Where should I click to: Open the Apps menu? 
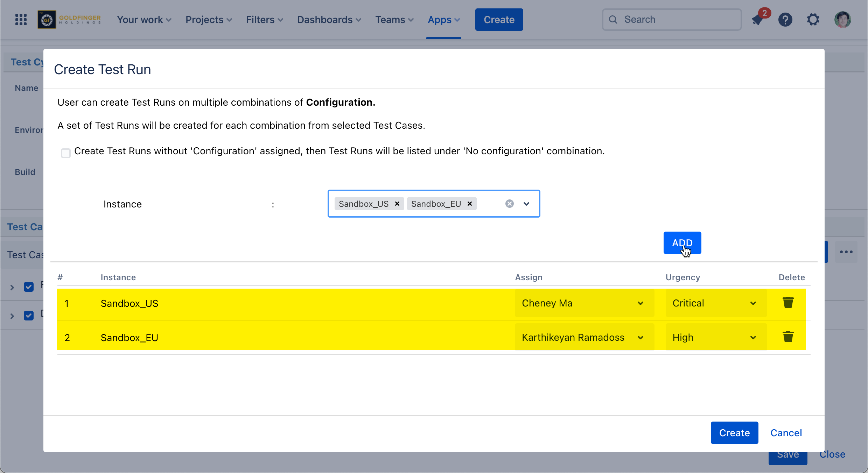point(443,20)
